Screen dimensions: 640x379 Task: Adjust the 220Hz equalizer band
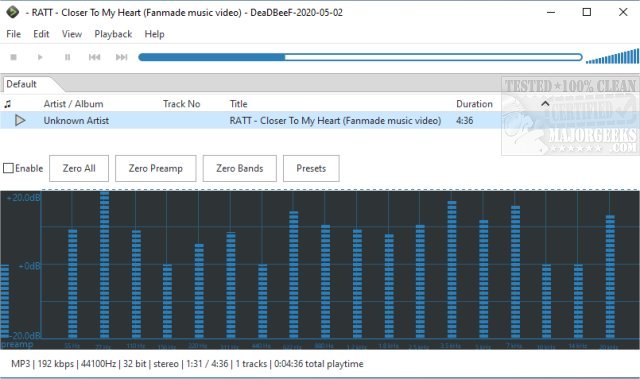(x=199, y=291)
